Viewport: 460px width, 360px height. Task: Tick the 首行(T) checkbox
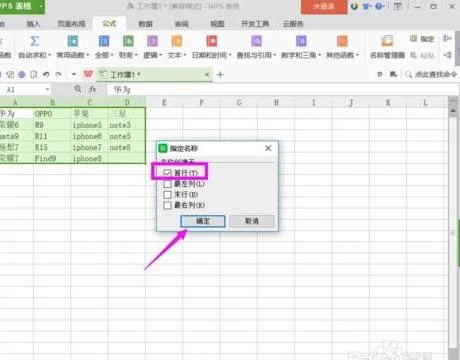[167, 173]
